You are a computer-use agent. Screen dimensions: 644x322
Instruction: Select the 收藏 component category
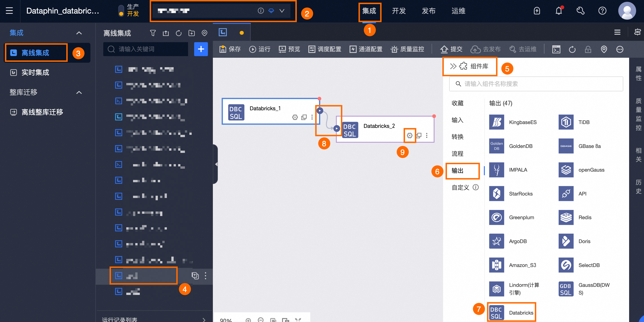(x=458, y=103)
